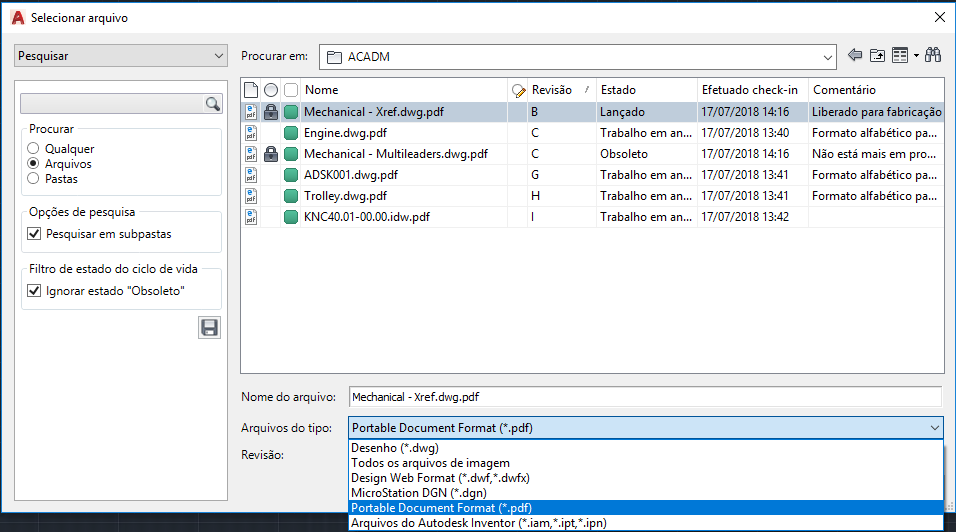Sort by Nome column header
The width and height of the screenshot is (956, 532).
404,90
